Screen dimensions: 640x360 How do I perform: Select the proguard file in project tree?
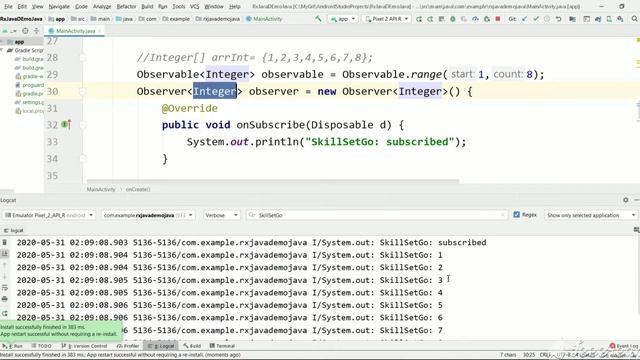tap(29, 85)
